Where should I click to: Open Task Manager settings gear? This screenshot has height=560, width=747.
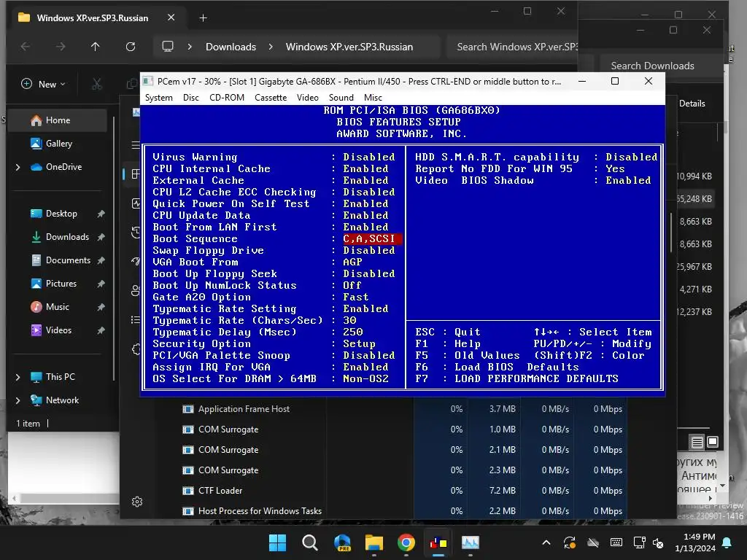[137, 502]
